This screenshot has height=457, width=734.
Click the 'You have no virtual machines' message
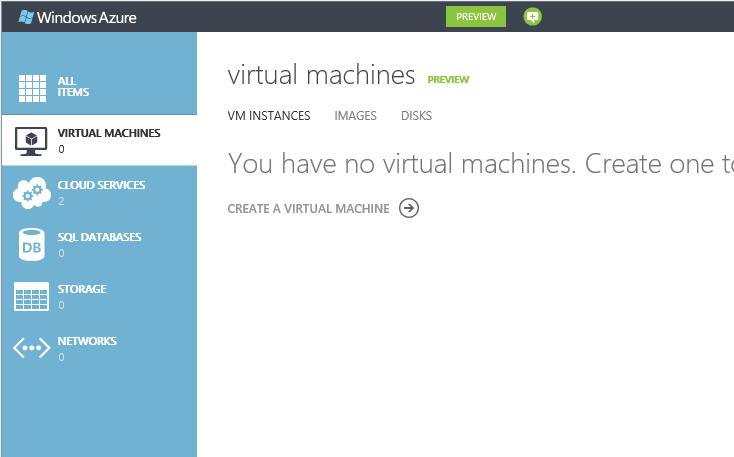point(481,163)
